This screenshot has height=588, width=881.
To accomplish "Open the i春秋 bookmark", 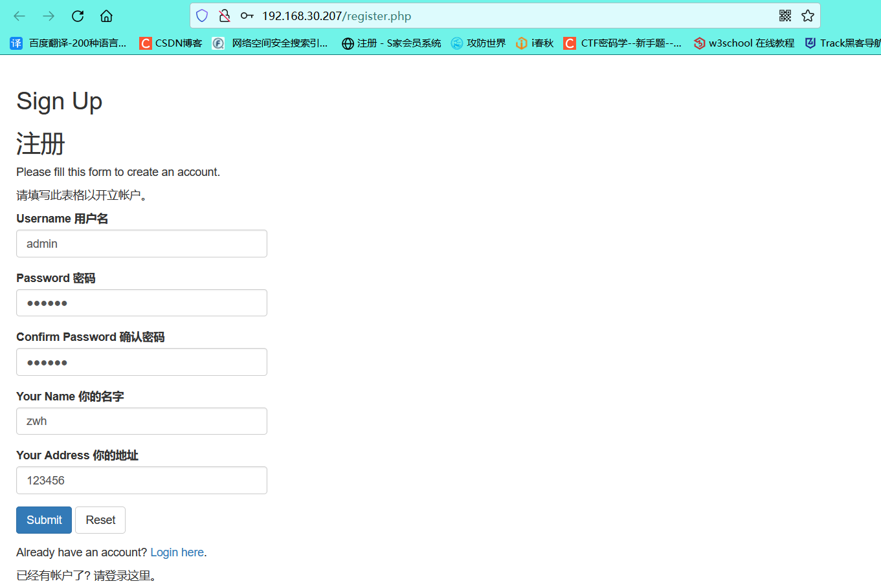I will [535, 43].
